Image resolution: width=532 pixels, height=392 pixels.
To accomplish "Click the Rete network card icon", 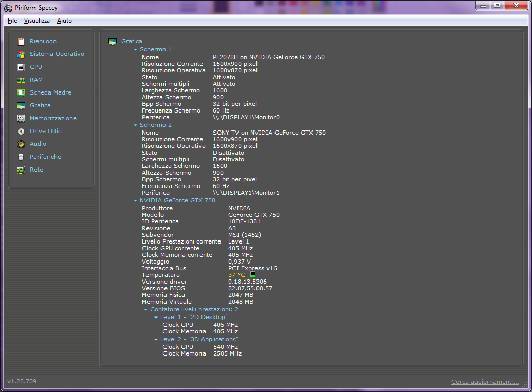I will 21,170.
